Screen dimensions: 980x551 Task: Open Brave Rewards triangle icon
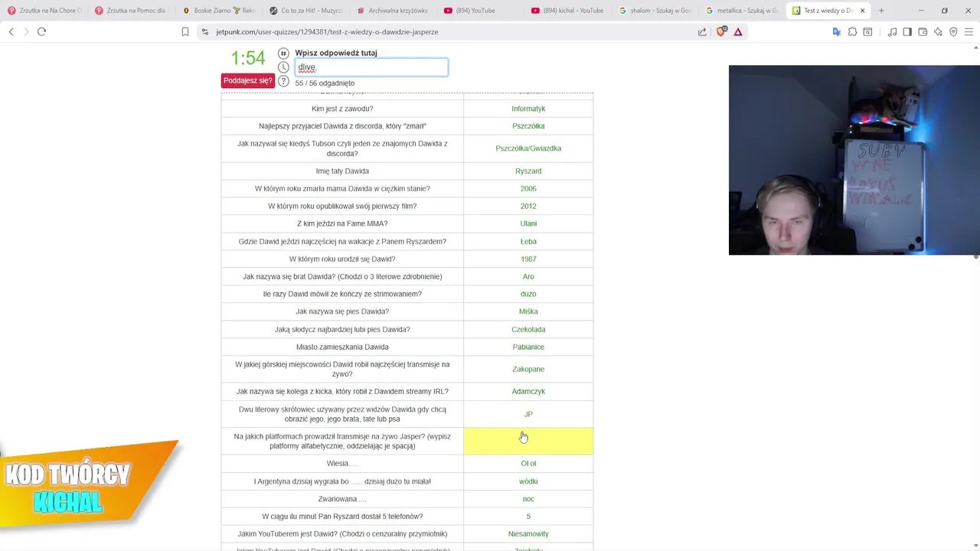pyautogui.click(x=738, y=32)
